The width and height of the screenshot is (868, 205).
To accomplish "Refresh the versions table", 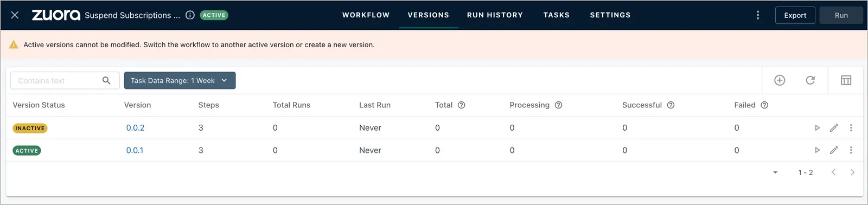I will [810, 80].
